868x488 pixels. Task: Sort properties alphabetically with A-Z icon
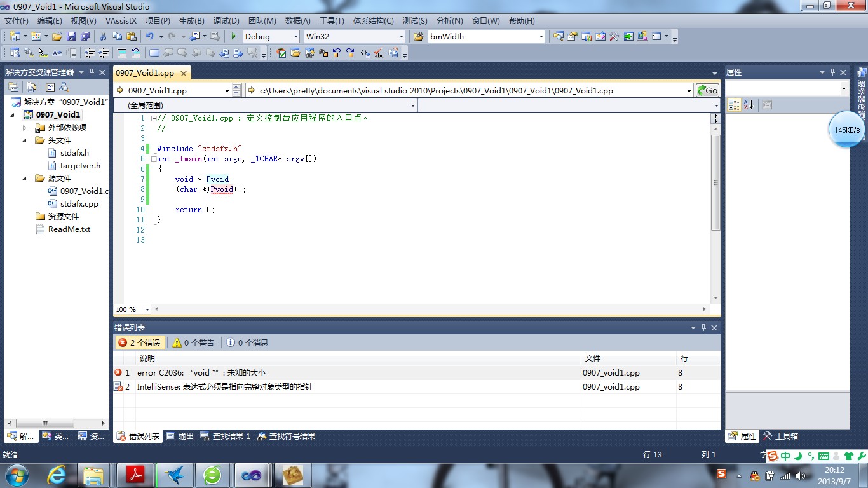748,105
